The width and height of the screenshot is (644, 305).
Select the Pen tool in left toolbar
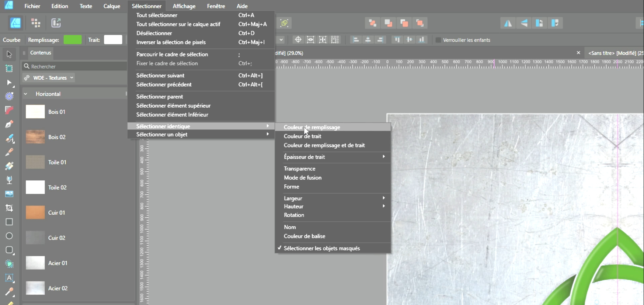(x=9, y=124)
